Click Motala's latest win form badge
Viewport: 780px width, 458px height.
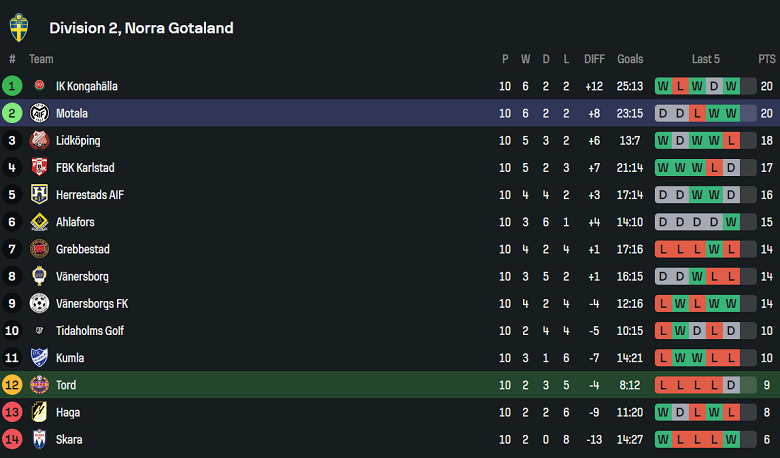coord(731,113)
